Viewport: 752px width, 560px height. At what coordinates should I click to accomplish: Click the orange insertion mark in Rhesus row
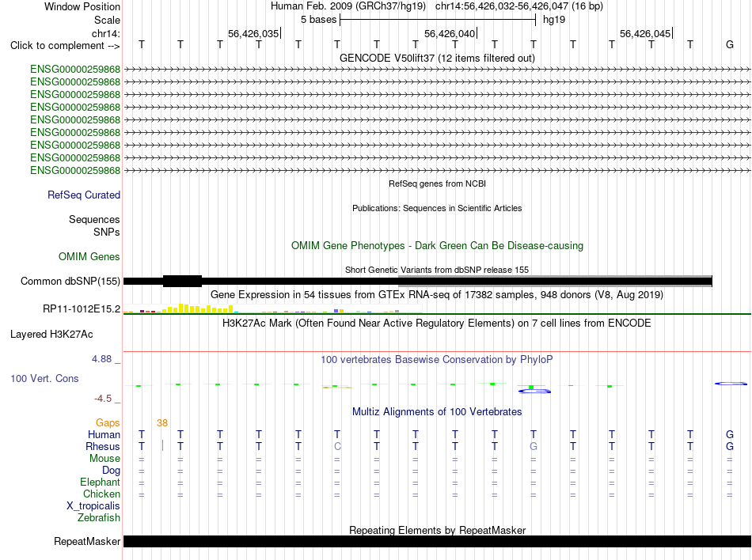[162, 445]
